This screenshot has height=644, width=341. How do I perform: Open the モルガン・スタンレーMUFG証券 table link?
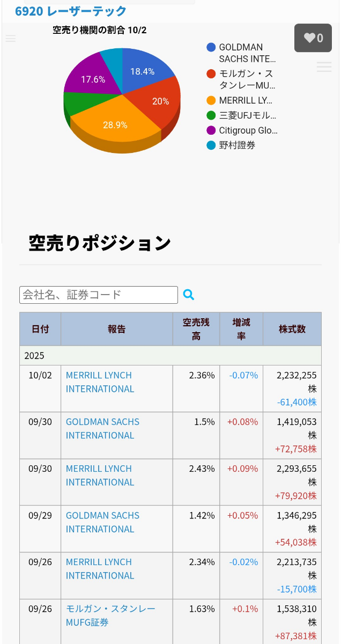pos(110,615)
